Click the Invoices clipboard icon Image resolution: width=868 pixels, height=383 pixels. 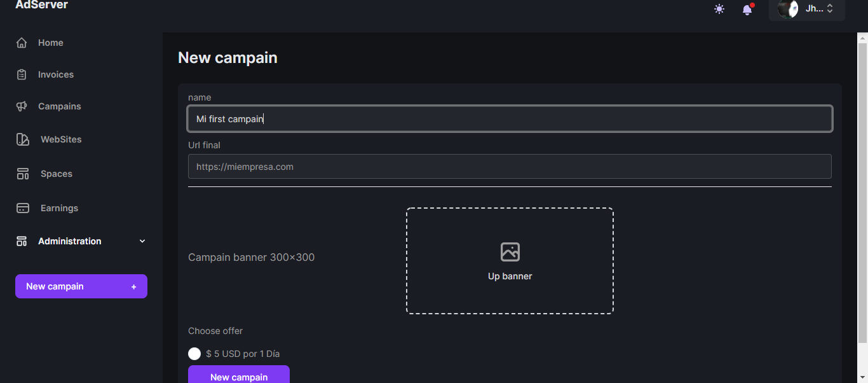[22, 74]
